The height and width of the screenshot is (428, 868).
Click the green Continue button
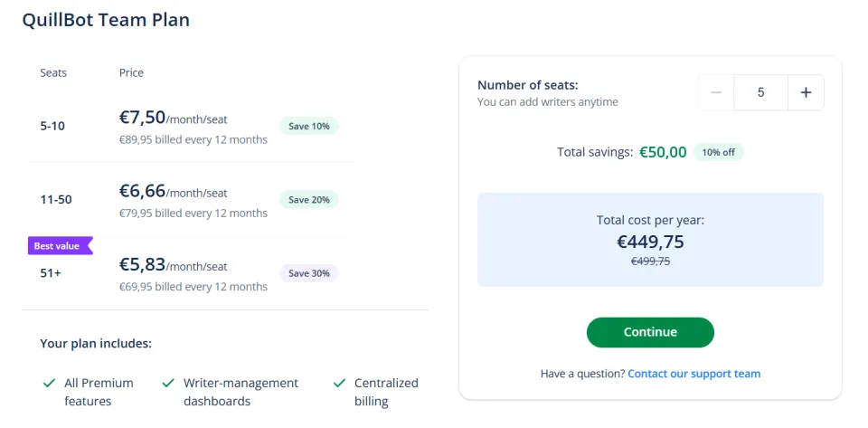click(x=650, y=332)
